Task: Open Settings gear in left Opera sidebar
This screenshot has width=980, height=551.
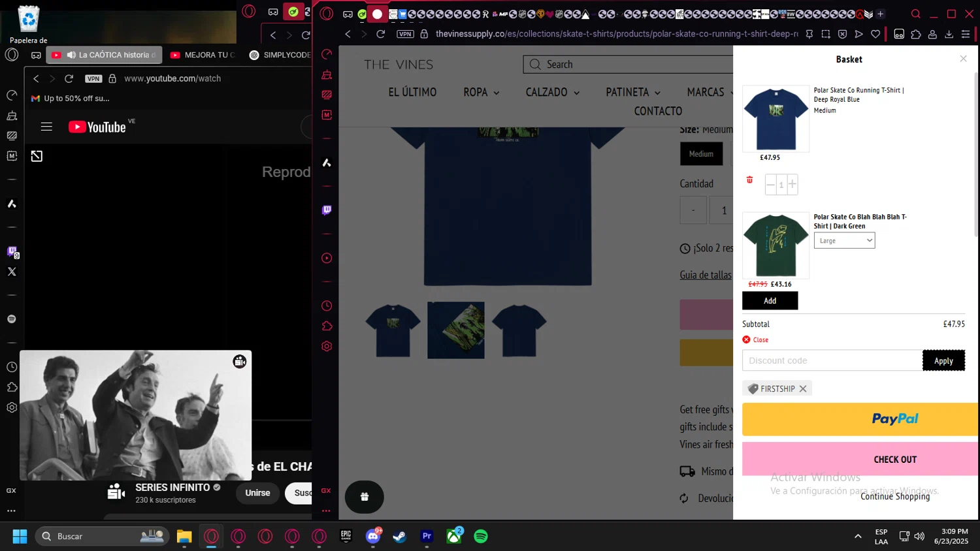Action: [12, 407]
